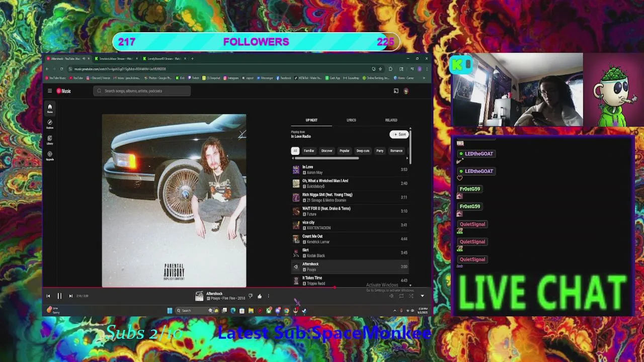This screenshot has width=644, height=362.
Task: Click the YouTube Music logo
Action: (x=63, y=91)
